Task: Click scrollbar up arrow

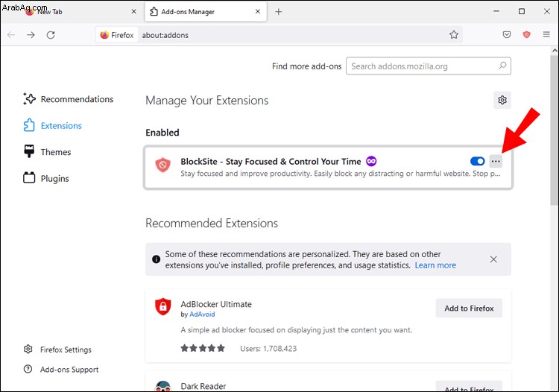Action: tap(555, 51)
